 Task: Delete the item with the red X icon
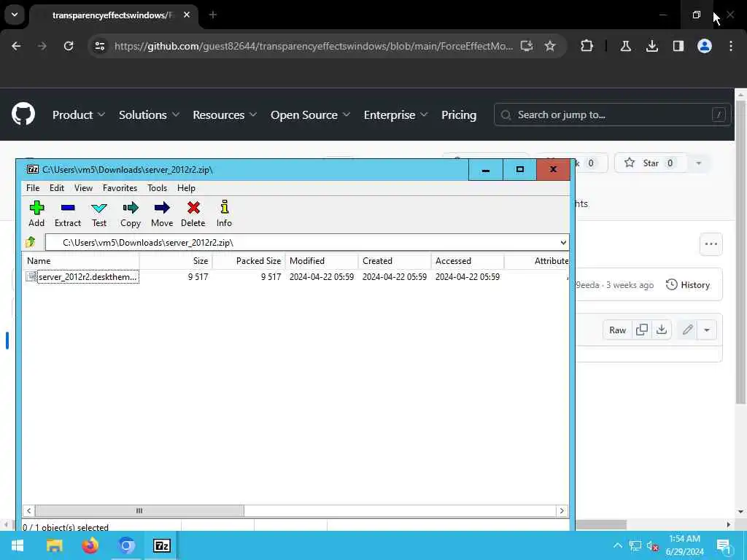tap(193, 214)
